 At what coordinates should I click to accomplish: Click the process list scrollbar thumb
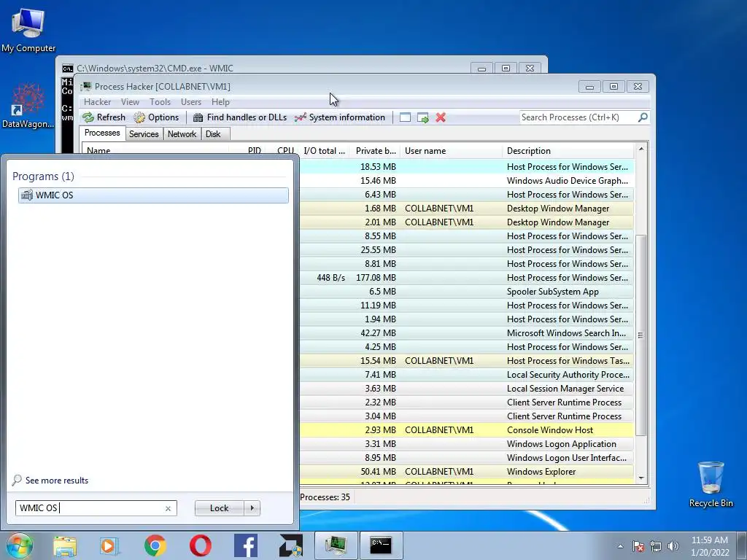(x=641, y=335)
